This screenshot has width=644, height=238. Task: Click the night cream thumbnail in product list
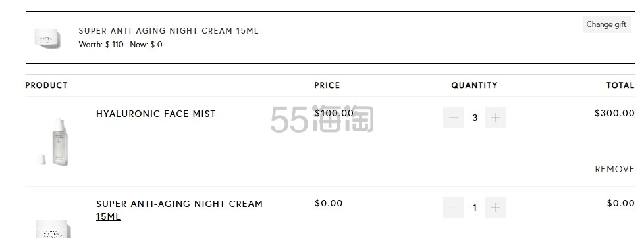click(53, 228)
